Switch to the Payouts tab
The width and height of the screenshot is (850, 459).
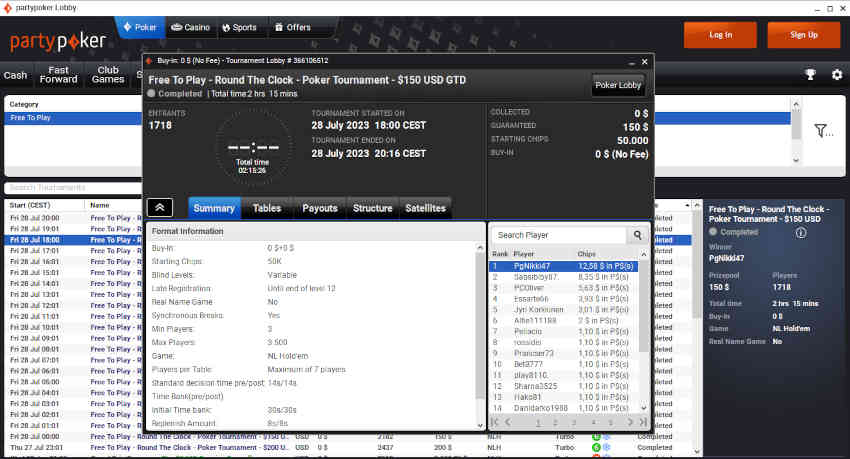click(320, 208)
